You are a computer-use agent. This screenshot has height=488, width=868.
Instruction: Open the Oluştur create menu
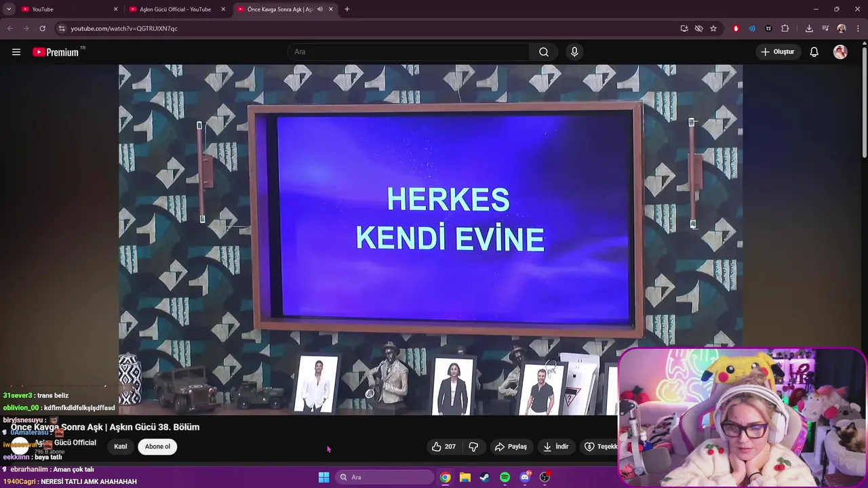(778, 52)
